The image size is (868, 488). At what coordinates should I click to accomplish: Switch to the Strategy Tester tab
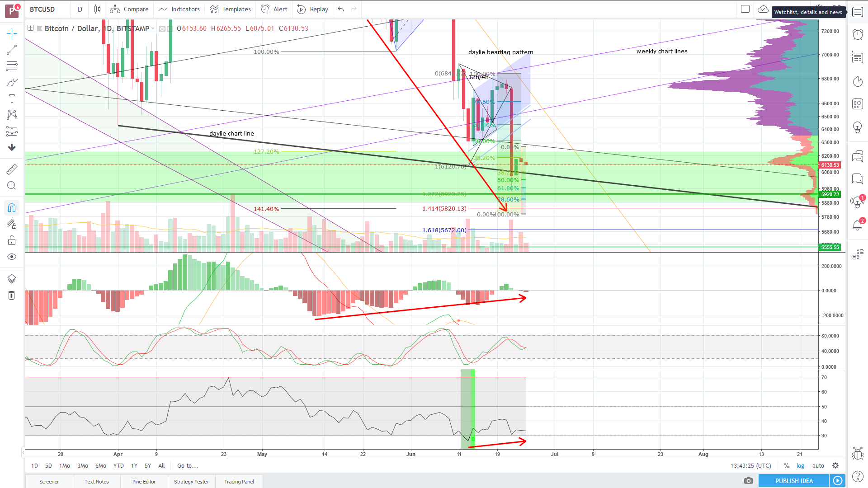191,482
